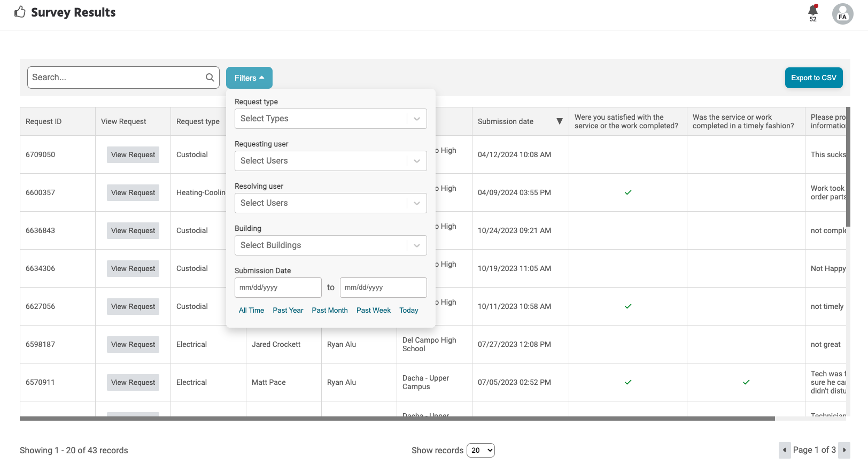868x472 pixels.
Task: Change the Show records count dropdown
Action: [480, 451]
